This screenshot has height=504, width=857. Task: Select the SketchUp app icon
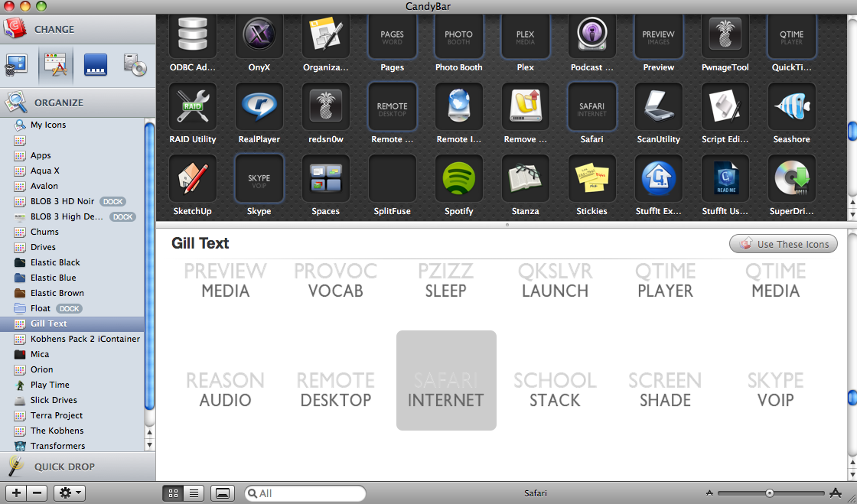click(192, 178)
